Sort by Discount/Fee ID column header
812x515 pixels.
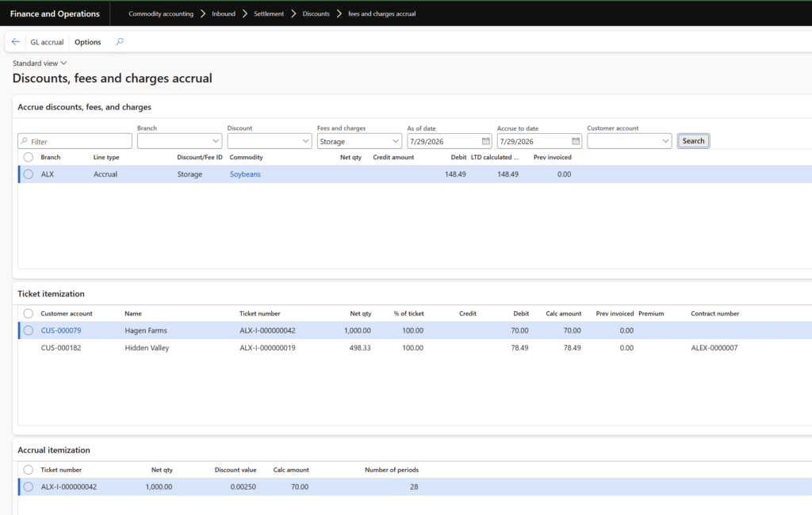pos(199,157)
